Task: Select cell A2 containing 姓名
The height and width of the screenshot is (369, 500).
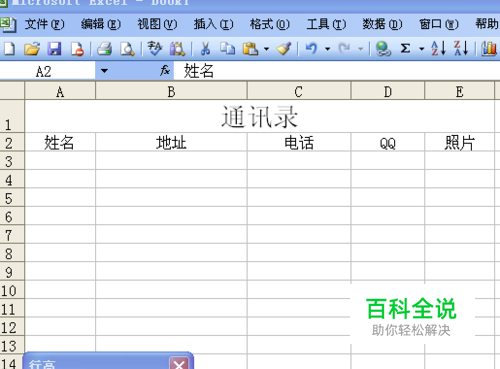Action: [x=60, y=142]
